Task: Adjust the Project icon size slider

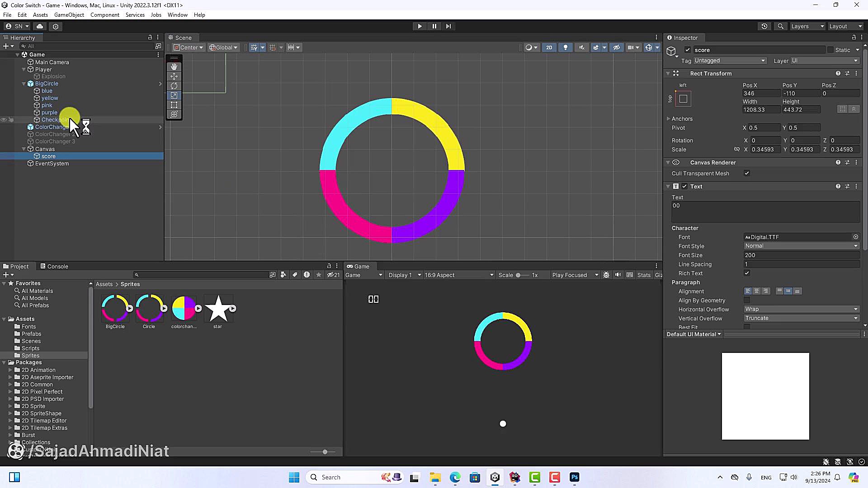Action: pos(325,452)
